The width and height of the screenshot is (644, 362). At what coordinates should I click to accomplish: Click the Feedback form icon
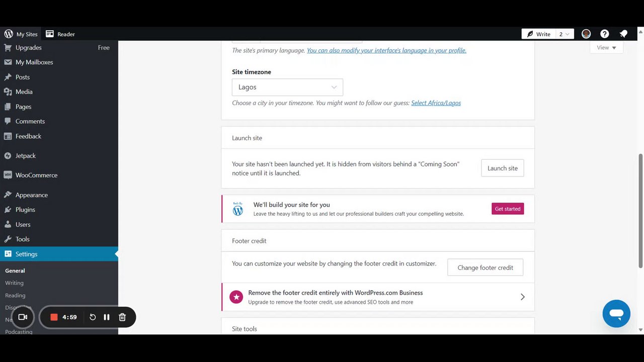[x=8, y=136]
